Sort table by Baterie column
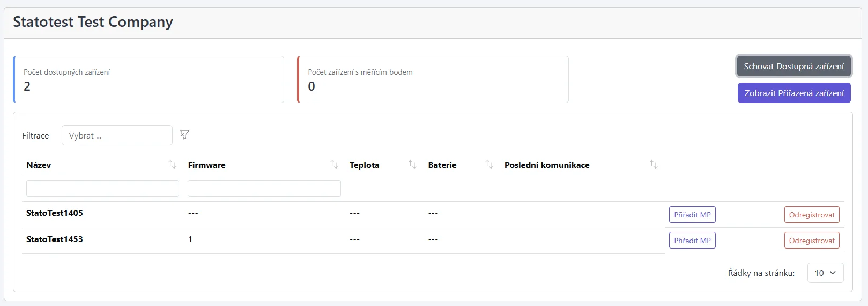Image resolution: width=868 pixels, height=306 pixels. click(489, 164)
